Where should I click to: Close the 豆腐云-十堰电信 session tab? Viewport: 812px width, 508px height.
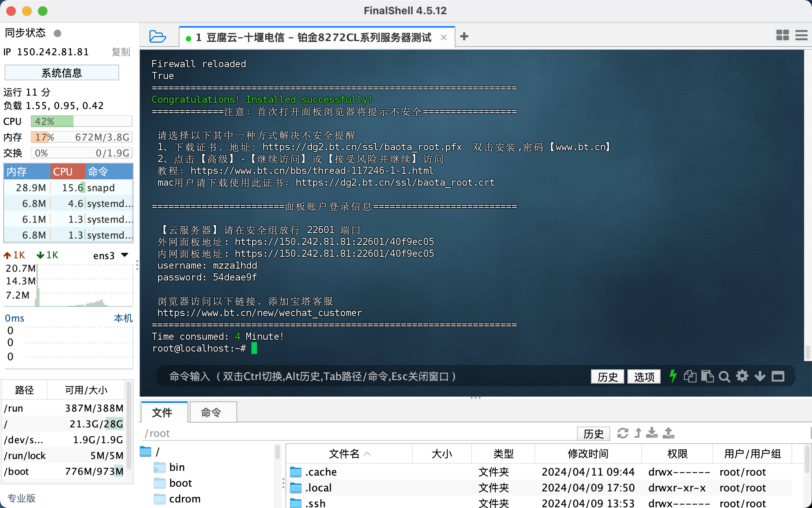pos(444,38)
